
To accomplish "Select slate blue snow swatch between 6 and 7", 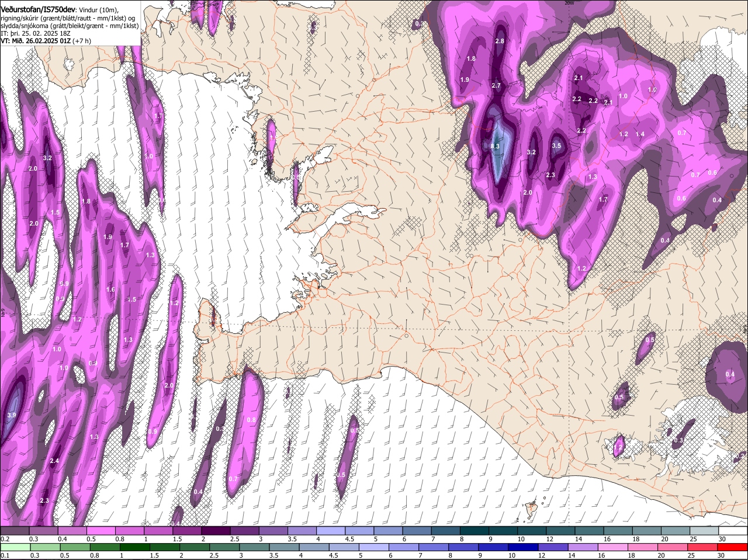I will [x=417, y=531].
